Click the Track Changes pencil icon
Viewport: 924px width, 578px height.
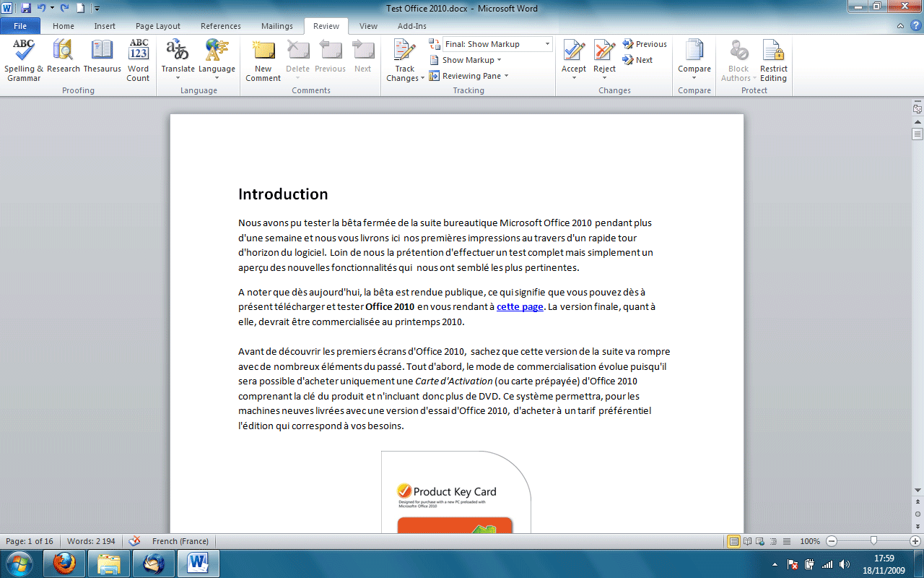404,51
